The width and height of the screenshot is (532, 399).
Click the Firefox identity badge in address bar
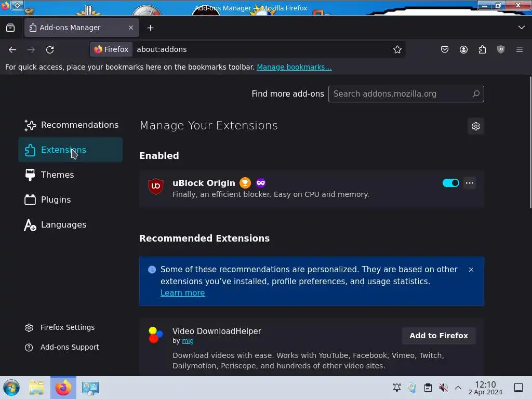coord(111,49)
